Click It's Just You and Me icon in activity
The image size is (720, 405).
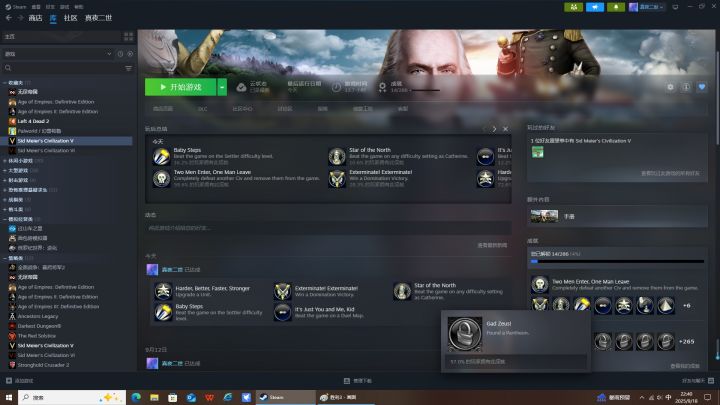coord(282,312)
